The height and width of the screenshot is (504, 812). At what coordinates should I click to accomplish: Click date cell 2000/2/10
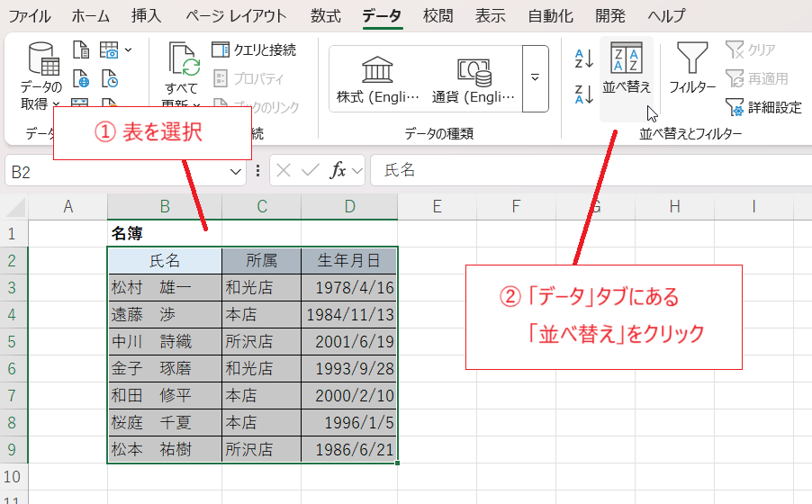tap(349, 396)
